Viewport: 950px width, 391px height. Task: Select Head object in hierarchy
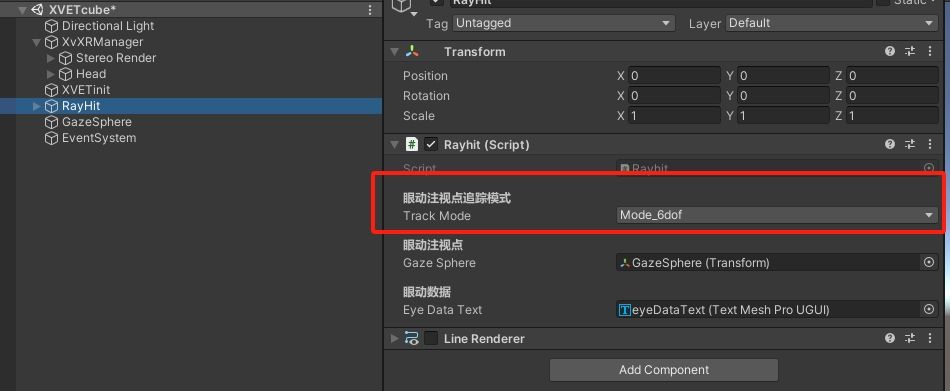click(91, 74)
